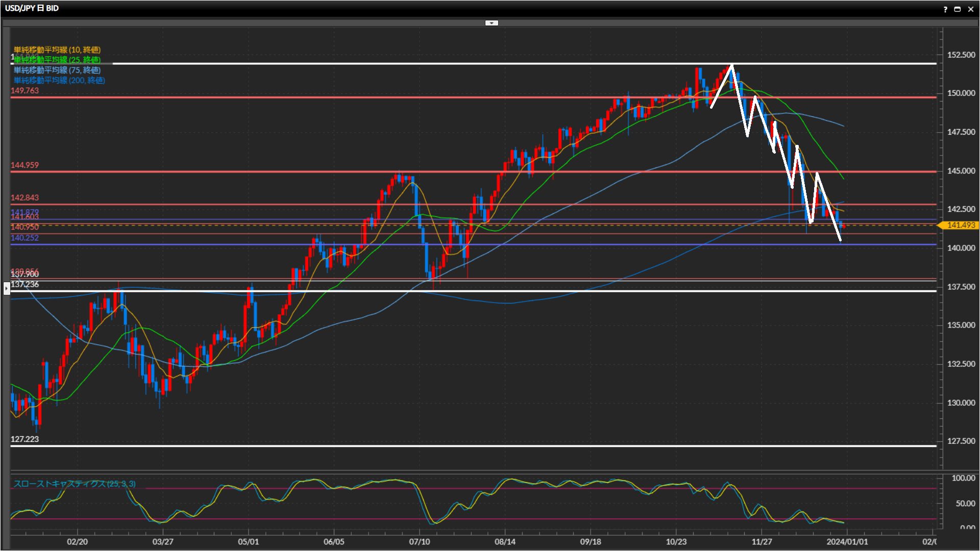The width and height of the screenshot is (980, 551).
Task: Select the Slow Stochastics (25,3,3) indicator label
Action: tap(75, 484)
